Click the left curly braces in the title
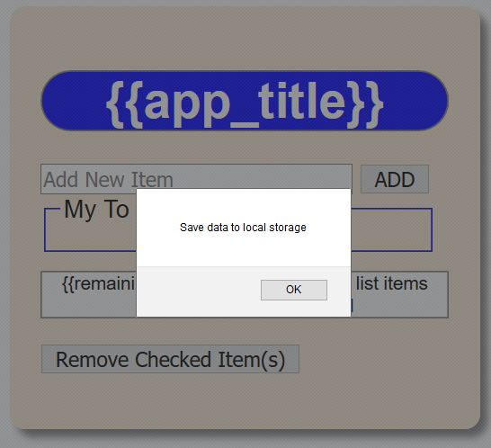491x448 pixels. pyautogui.click(x=124, y=104)
